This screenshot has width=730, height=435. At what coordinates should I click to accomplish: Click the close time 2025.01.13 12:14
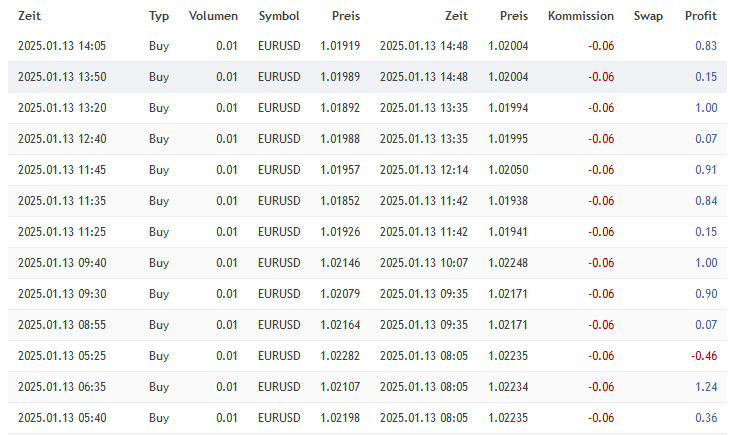coord(423,170)
